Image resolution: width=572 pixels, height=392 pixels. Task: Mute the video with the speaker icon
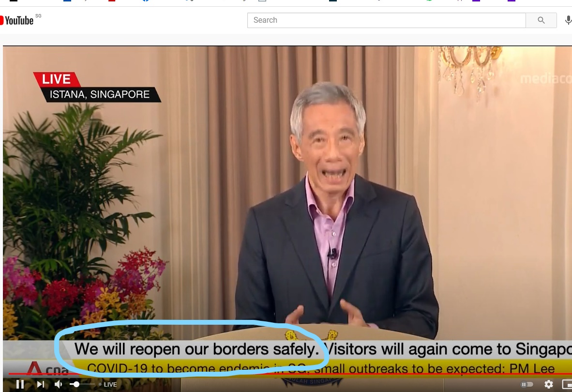[59, 384]
